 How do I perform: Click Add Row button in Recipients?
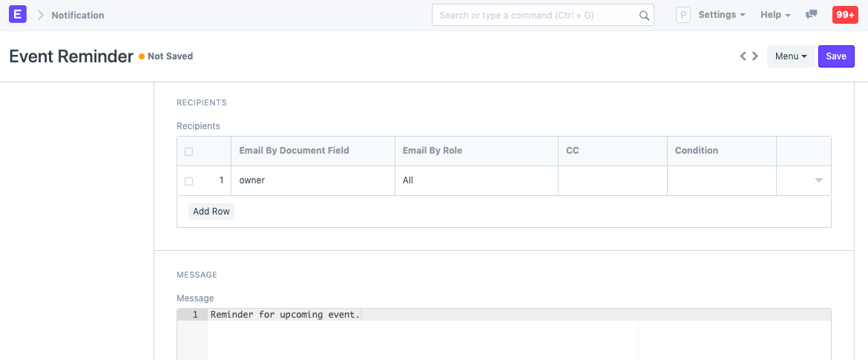point(211,212)
